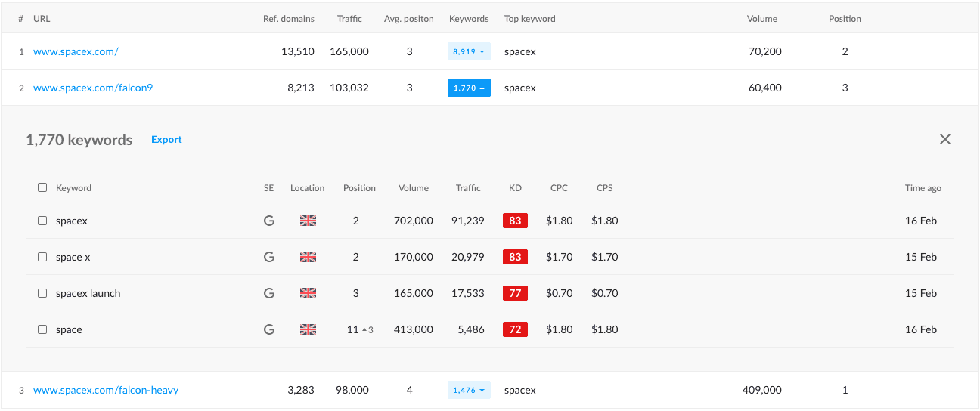The width and height of the screenshot is (980, 411).
Task: Click ref. domains value 13,510
Action: (x=297, y=51)
